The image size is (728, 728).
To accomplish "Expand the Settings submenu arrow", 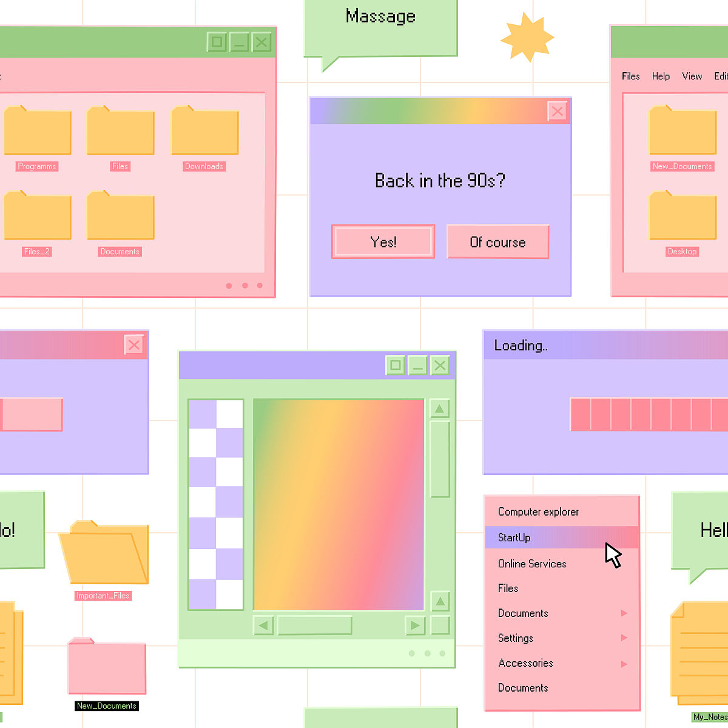I will click(624, 638).
